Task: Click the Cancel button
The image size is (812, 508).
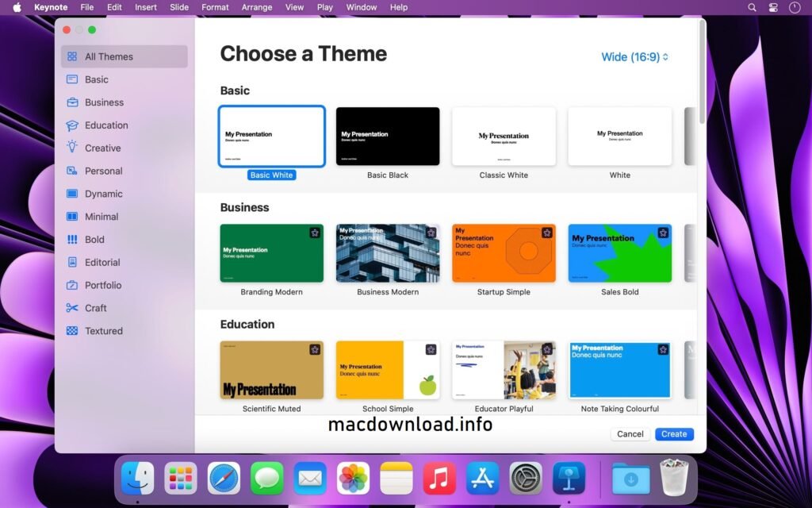Action: tap(630, 434)
